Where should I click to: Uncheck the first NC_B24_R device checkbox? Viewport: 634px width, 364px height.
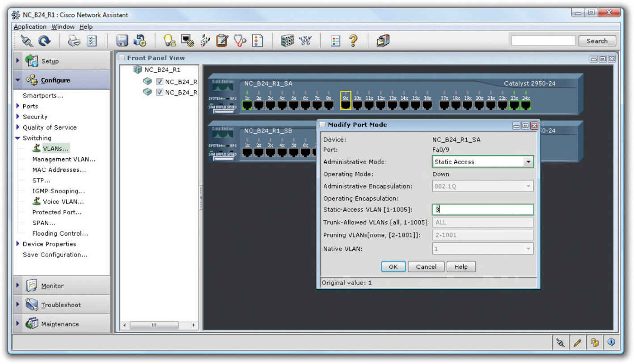point(160,81)
